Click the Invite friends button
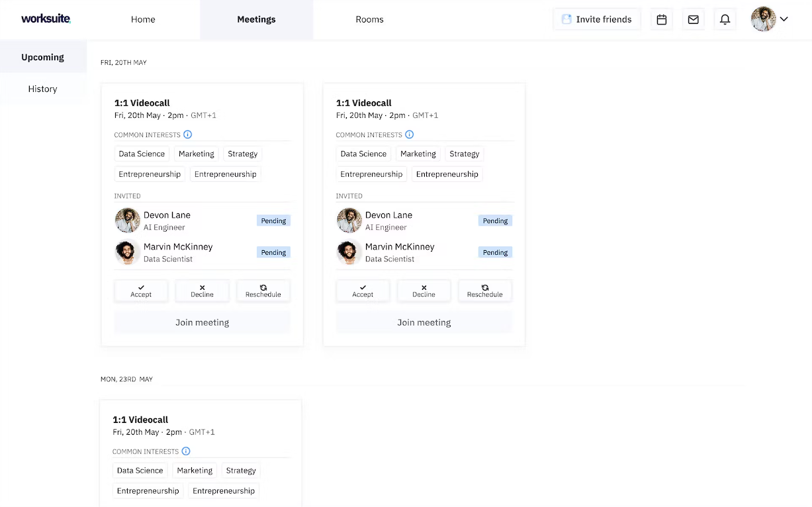Image resolution: width=812 pixels, height=507 pixels. tap(596, 19)
